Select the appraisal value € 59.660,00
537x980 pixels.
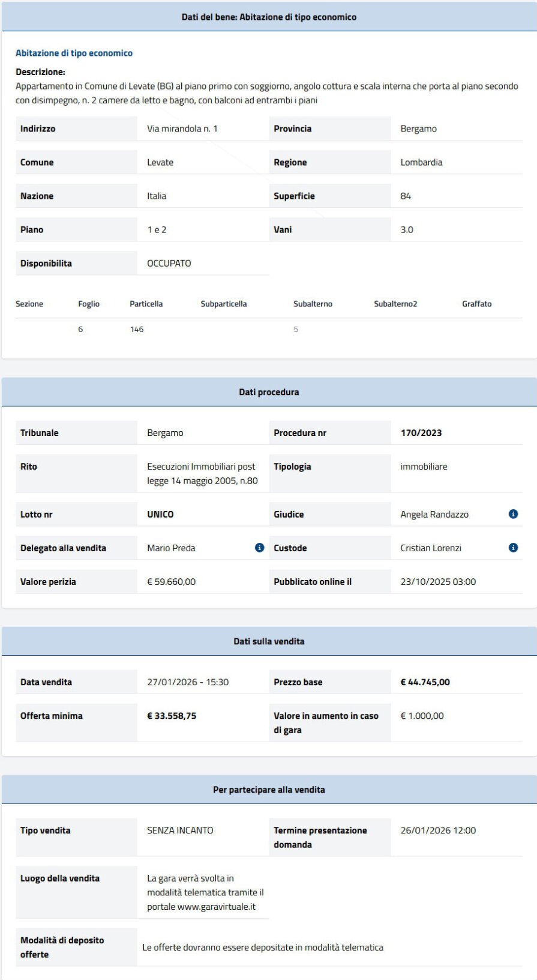coord(171,582)
